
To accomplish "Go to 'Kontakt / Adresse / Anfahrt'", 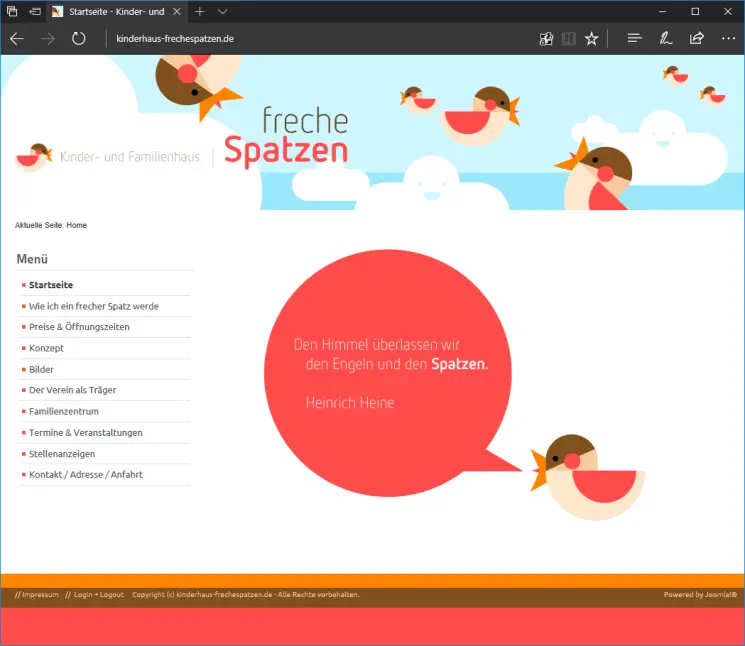I will click(85, 475).
